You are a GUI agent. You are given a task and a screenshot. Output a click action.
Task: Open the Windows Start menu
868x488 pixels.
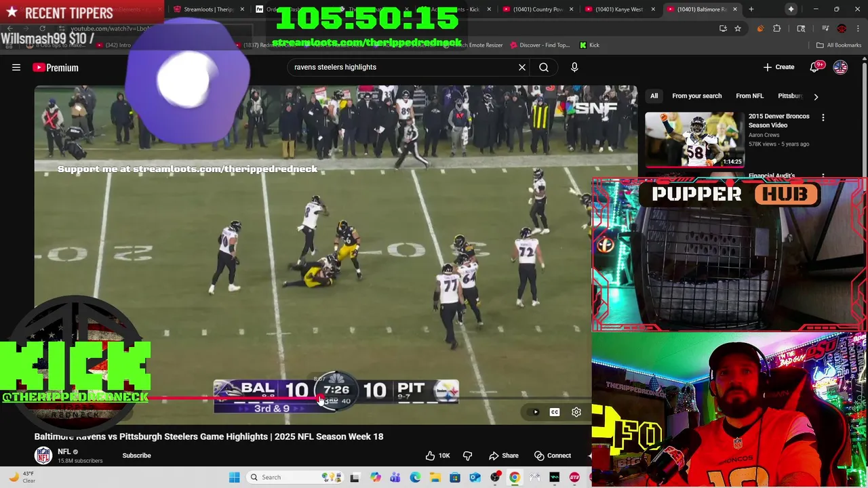coord(234,477)
